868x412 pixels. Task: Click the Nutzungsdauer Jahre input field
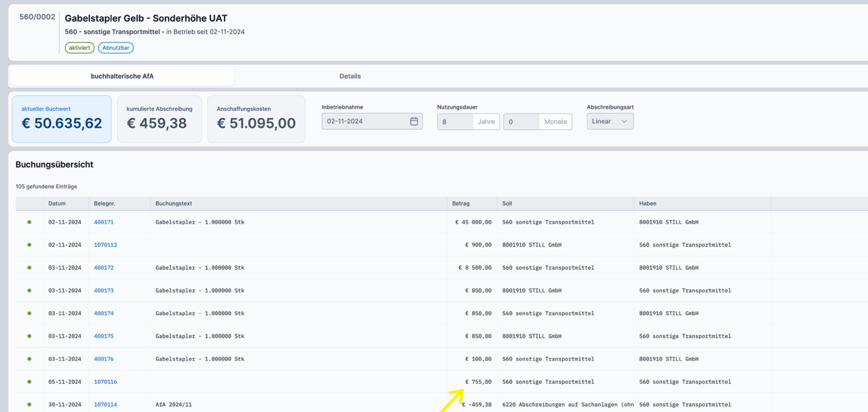pyautogui.click(x=455, y=122)
